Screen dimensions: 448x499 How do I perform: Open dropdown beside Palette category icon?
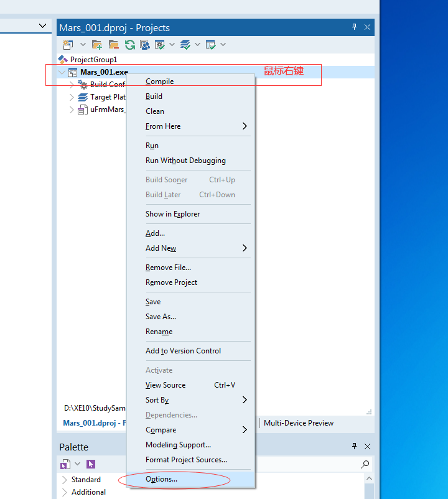77,464
